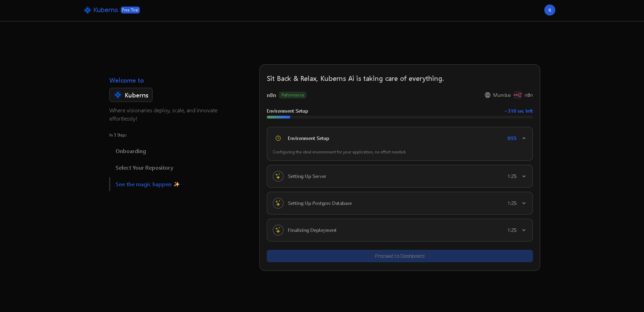Open the user avatar R menu
644x312 pixels.
tap(549, 10)
